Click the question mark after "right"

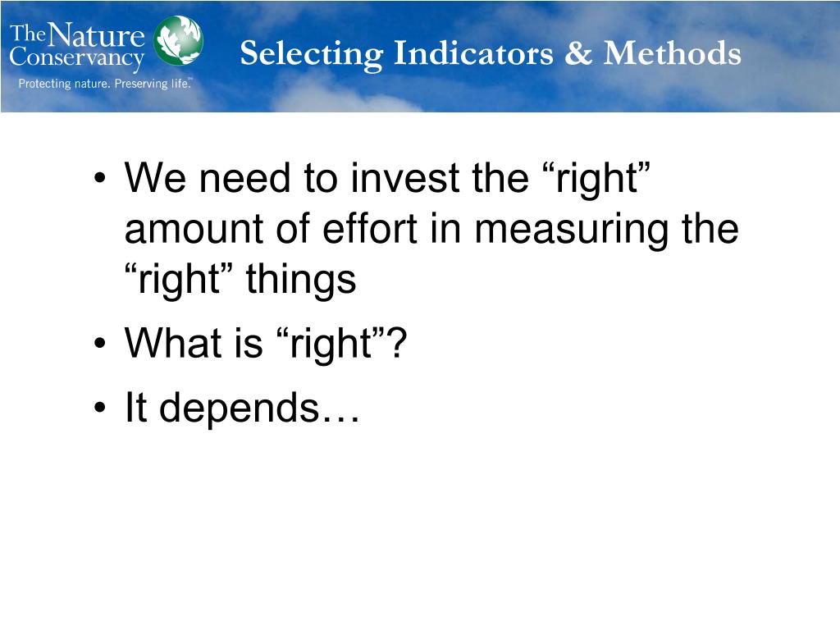[397, 342]
